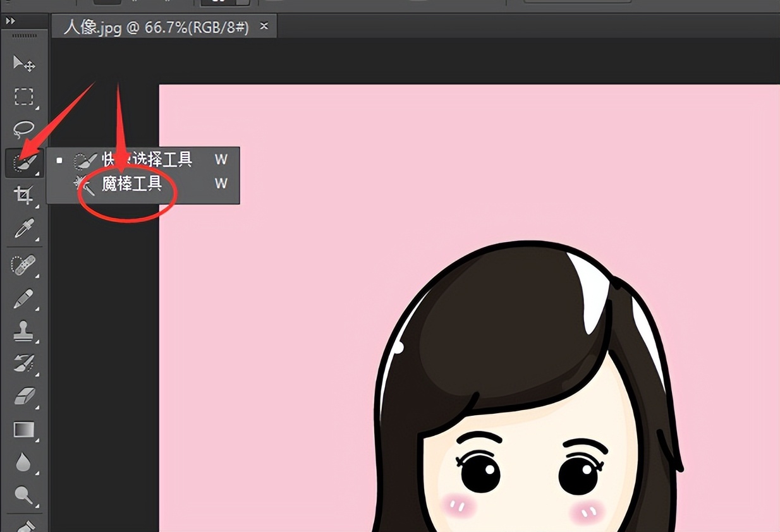780x532 pixels.
Task: Expand the toolbar with double-arrow button
Action: (x=10, y=21)
